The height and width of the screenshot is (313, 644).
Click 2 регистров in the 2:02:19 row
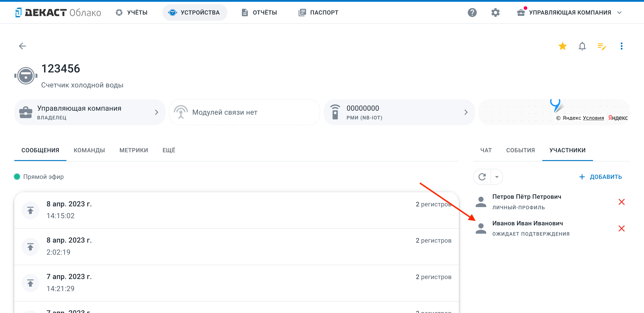point(434,241)
